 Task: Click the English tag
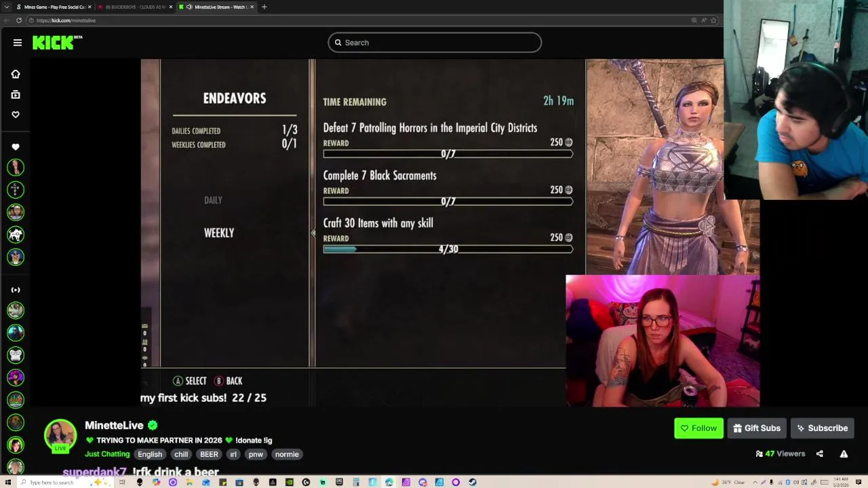click(150, 454)
